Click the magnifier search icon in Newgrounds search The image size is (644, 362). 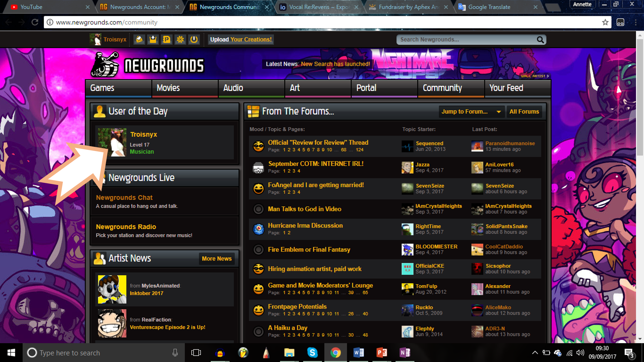pos(540,40)
